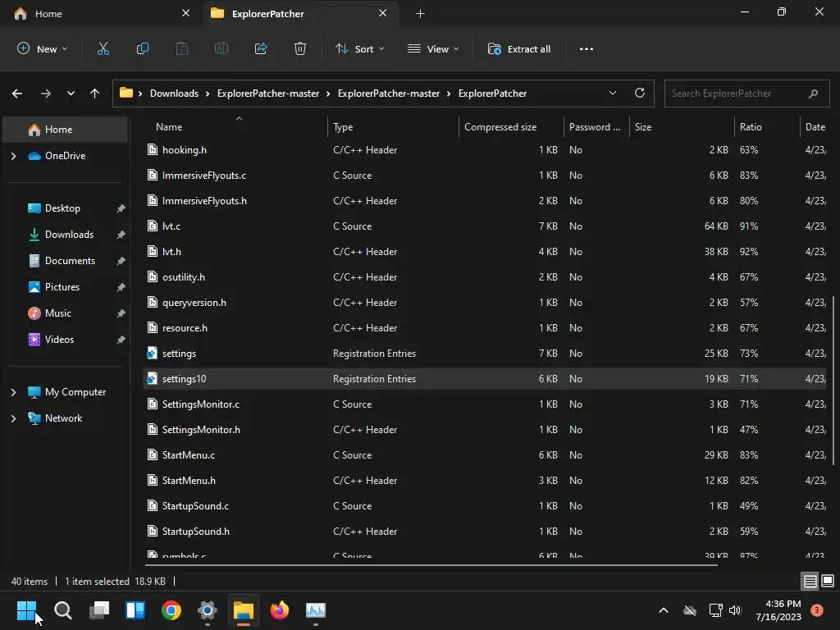Open recent locations dropdown chevron
Screen dimensions: 840x630
point(71,94)
